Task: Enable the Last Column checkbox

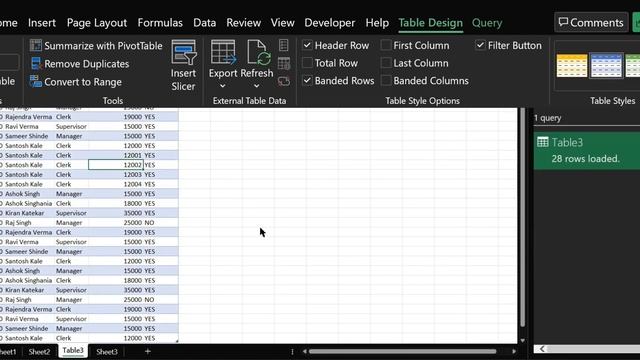Action: (386, 63)
